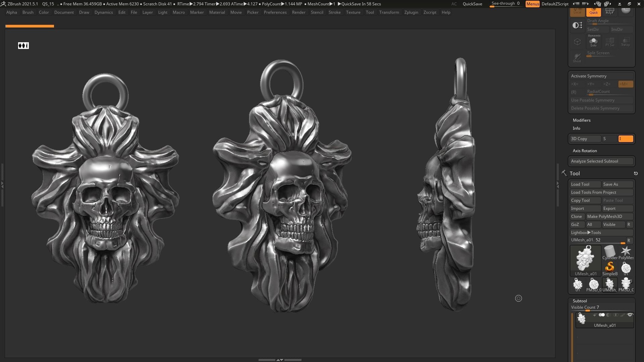Viewport: 644px width, 362px height.
Task: Click the figures icon in canvas corner
Action: tap(23, 45)
